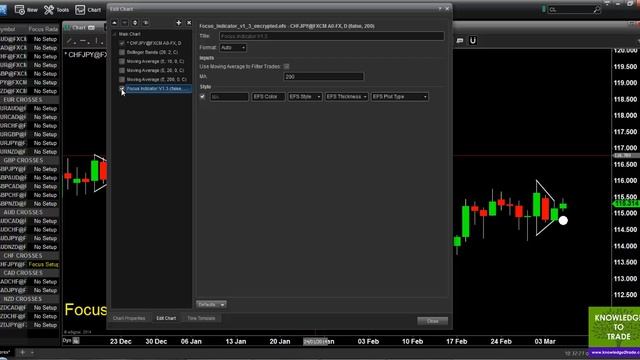Collapse the Main Chart tree node
Image resolution: width=640 pixels, height=360 pixels.
click(x=114, y=34)
